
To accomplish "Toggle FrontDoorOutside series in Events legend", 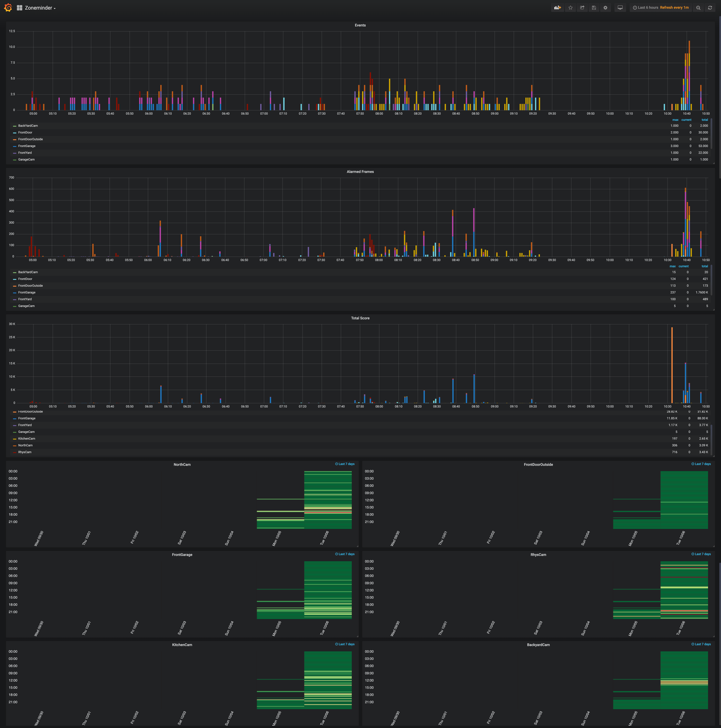I will point(31,139).
